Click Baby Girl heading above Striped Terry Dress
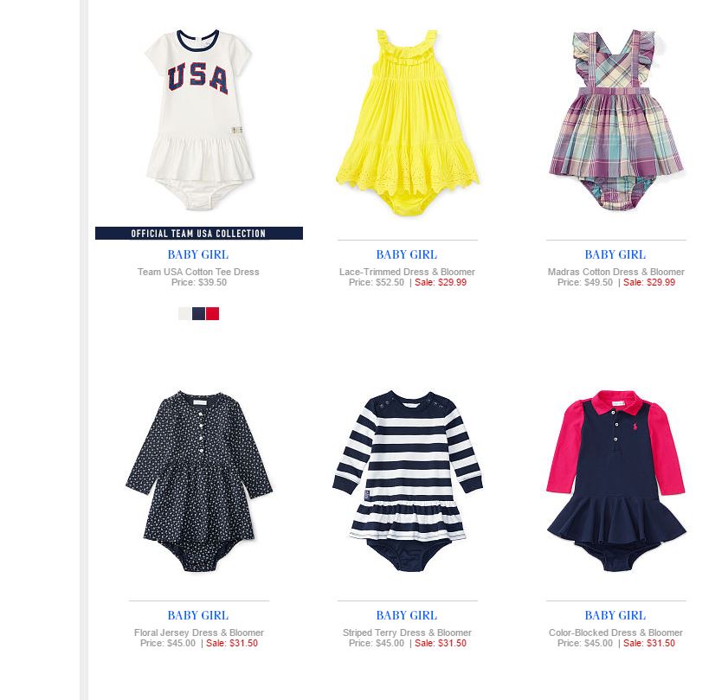The image size is (728, 700). tap(407, 615)
